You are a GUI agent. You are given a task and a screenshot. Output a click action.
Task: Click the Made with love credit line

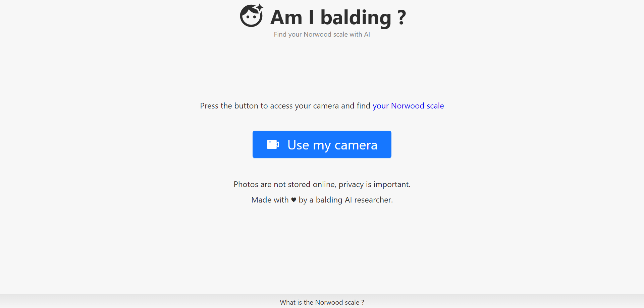coord(322,200)
